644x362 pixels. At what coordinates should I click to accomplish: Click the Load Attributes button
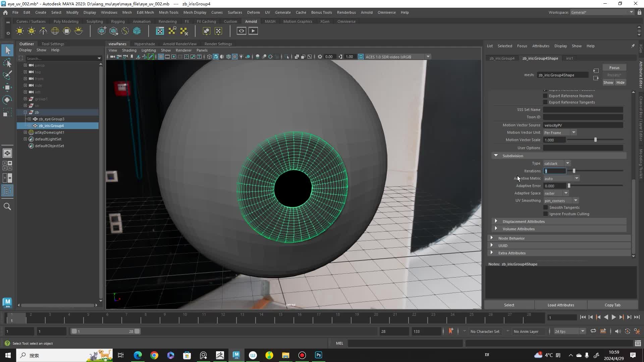561,305
